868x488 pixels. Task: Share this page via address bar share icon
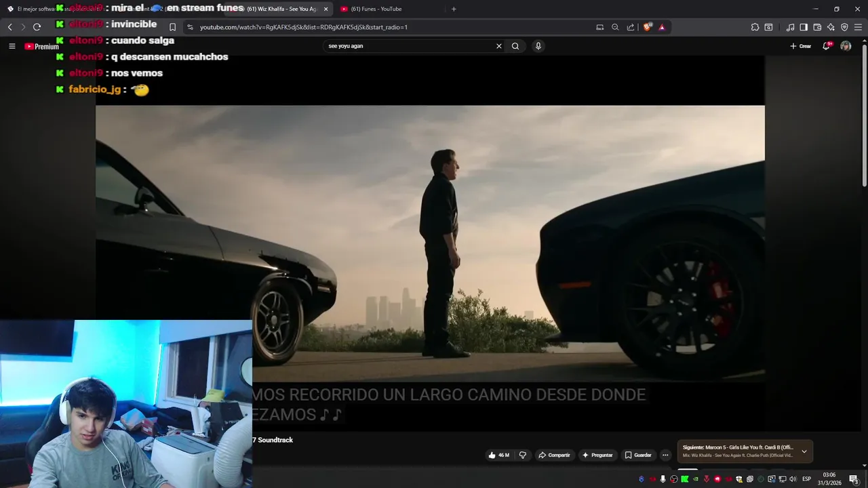coord(631,27)
